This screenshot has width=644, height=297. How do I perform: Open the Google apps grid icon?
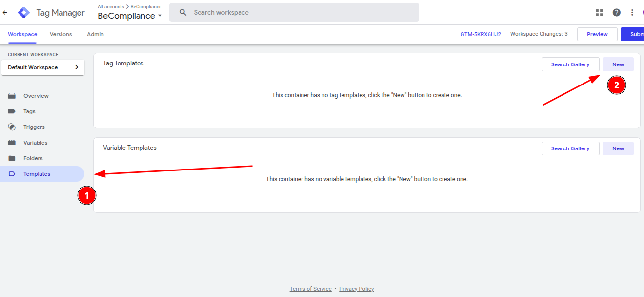pos(600,13)
